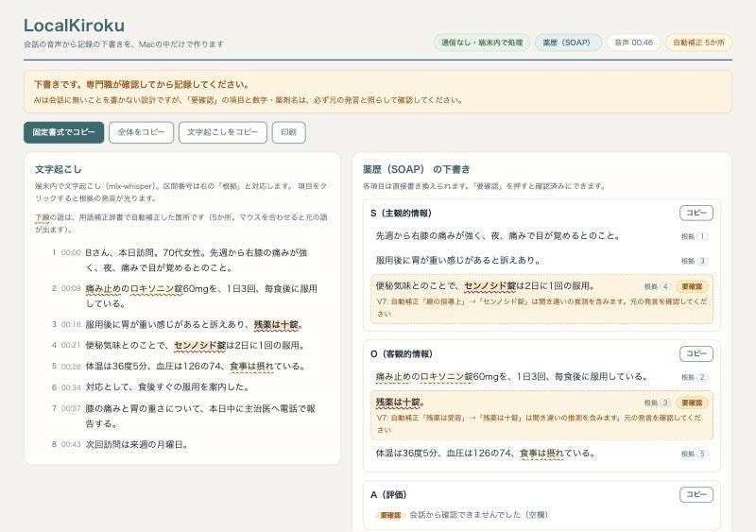Toggle the 要確認 badge on the O-section 残薬は十錠 item
This screenshot has width=756, height=532.
(692, 403)
